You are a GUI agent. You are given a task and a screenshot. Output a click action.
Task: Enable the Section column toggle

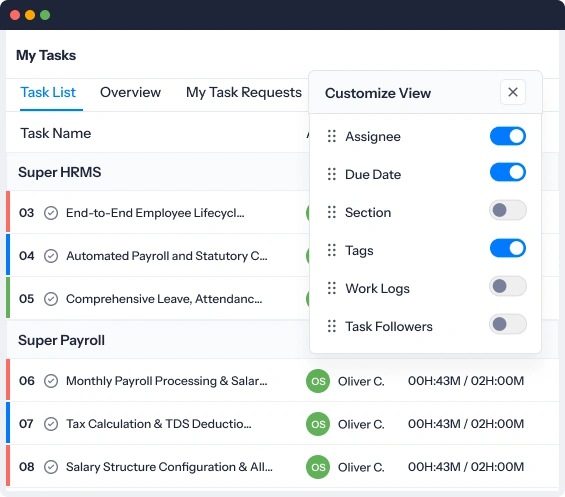pos(507,210)
